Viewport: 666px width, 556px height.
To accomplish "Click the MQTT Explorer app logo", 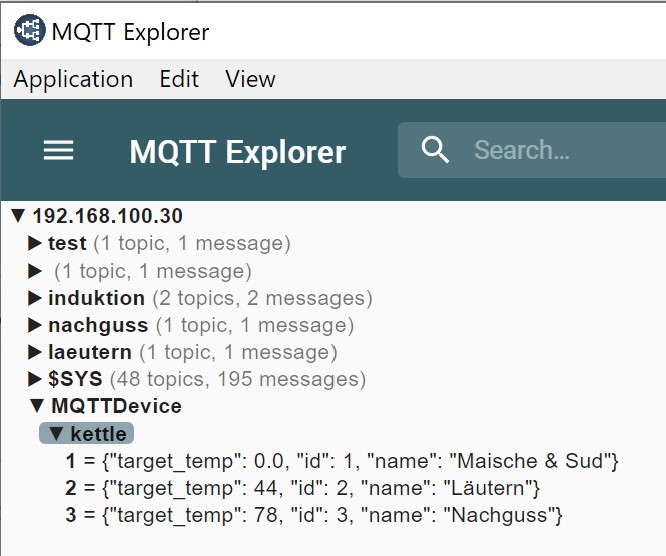I will pyautogui.click(x=29, y=31).
